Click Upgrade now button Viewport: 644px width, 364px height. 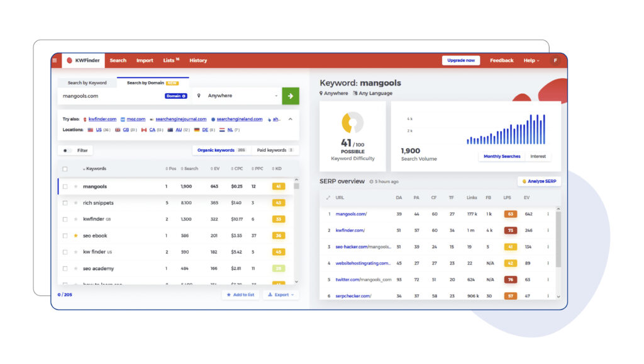click(x=461, y=60)
